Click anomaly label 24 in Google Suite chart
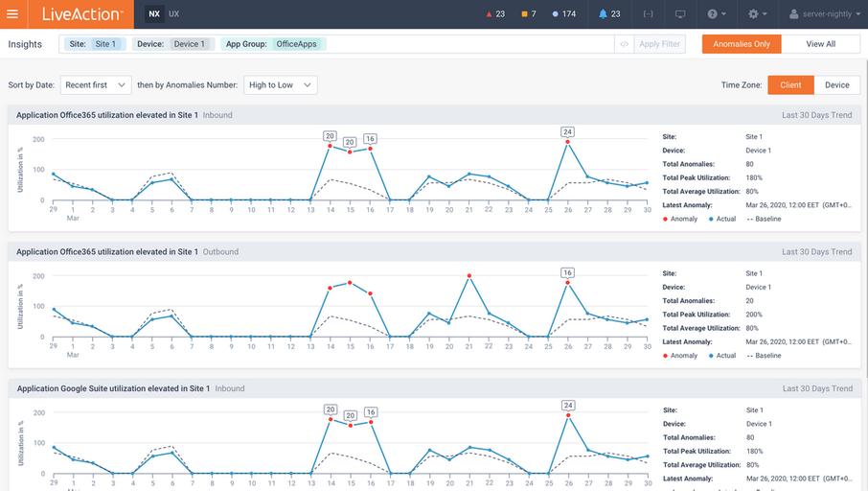Screen dimensions: 868x491 point(568,405)
